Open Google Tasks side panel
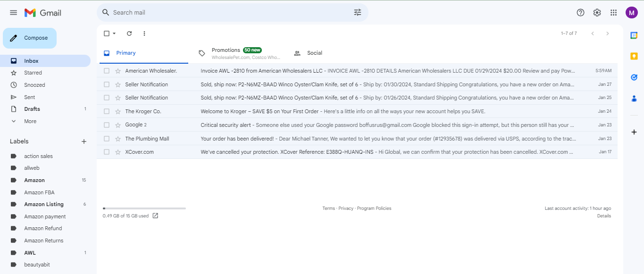Viewport: 644px width, 274px height. tap(634, 77)
